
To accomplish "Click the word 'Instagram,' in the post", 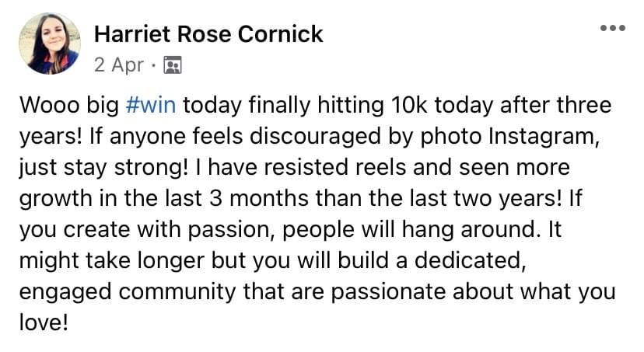I will click(x=544, y=137).
